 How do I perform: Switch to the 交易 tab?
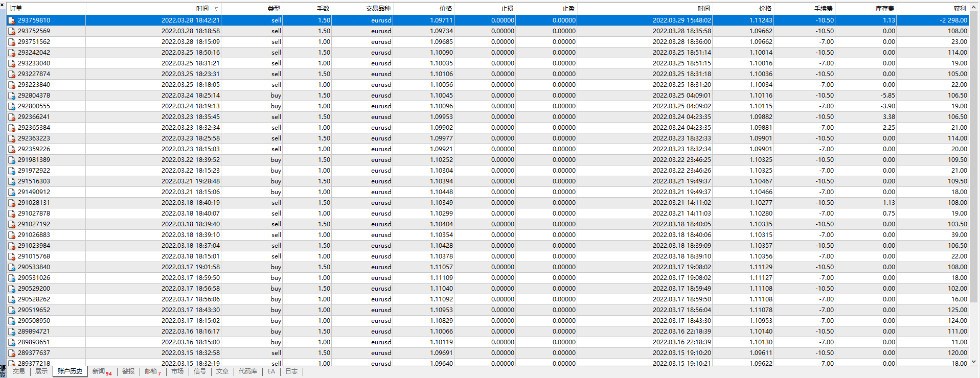tap(19, 371)
